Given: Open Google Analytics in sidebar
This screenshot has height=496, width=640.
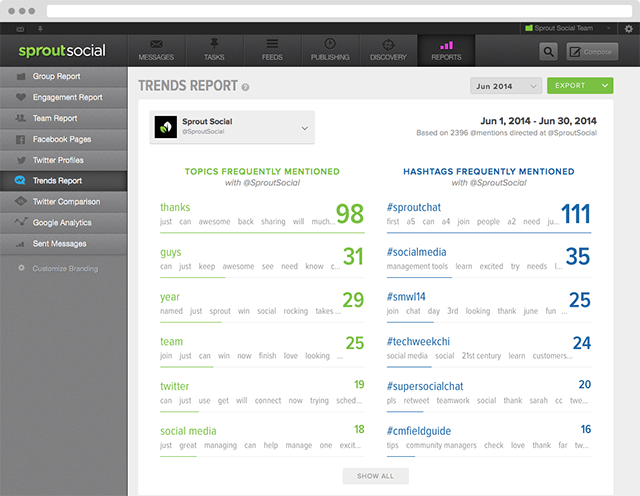Looking at the screenshot, I should [x=64, y=222].
